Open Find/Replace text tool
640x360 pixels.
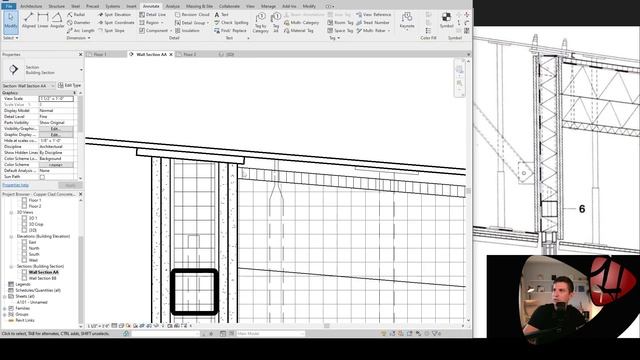231,31
